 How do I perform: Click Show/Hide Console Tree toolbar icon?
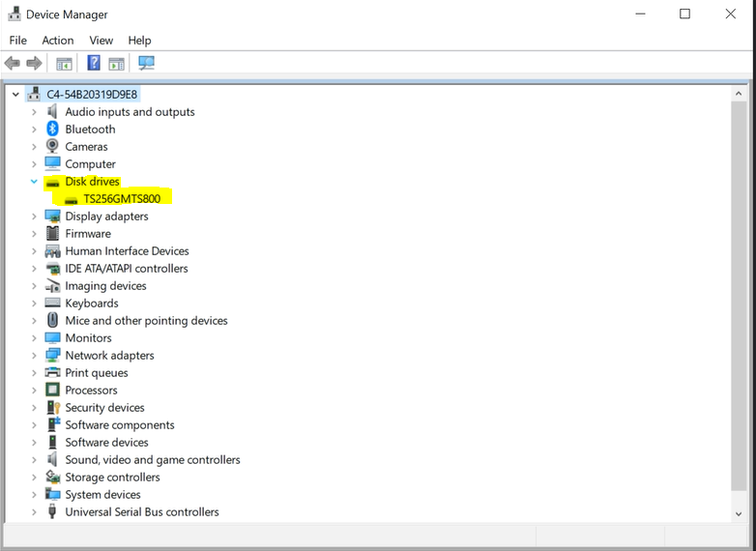[x=64, y=63]
